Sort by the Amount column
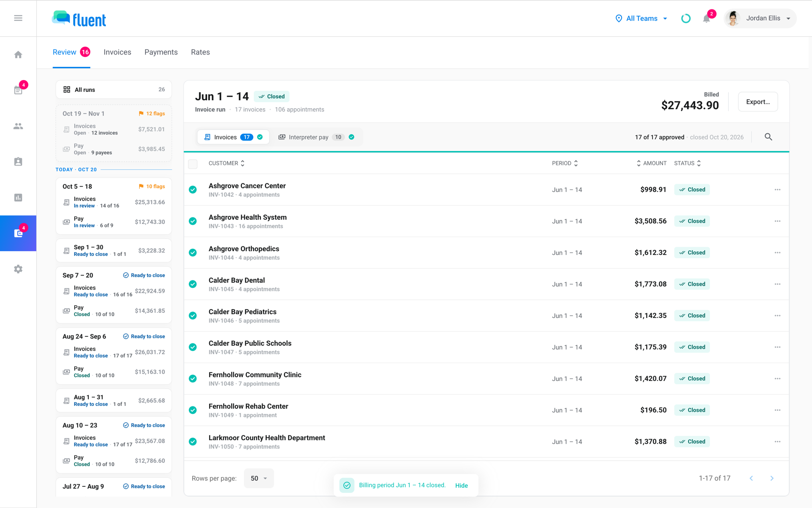Viewport: 812px width, 508px height. click(651, 163)
